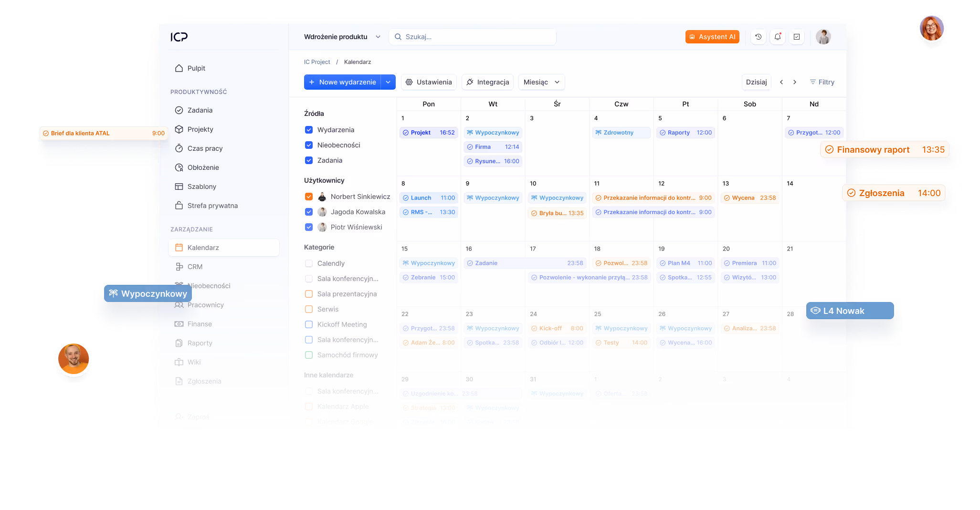Open the Miesiąc view dropdown
The width and height of the screenshot is (980, 510).
tap(541, 82)
